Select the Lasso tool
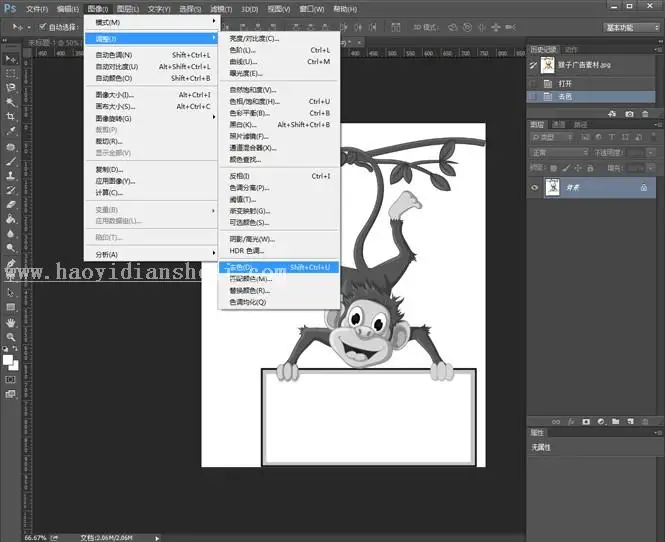This screenshot has height=542, width=665. [x=11, y=88]
